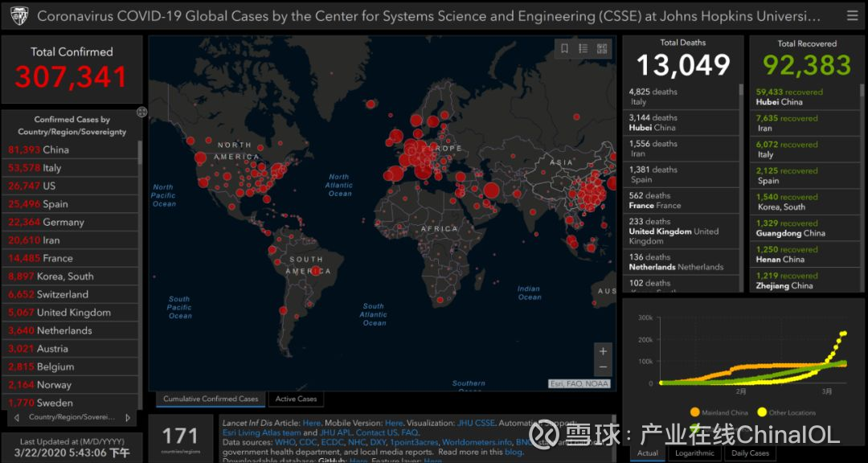Click the Esri, FAO, NOAA map attribution

tap(579, 383)
